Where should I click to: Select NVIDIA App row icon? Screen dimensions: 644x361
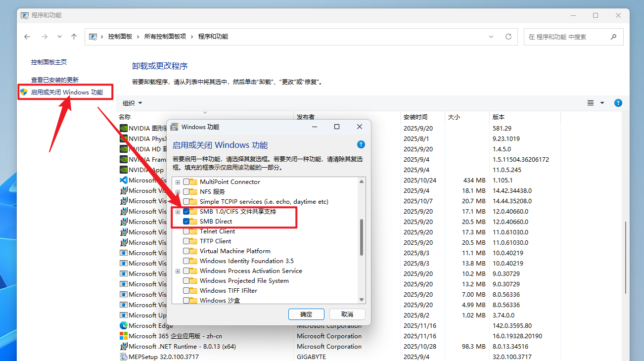pyautogui.click(x=124, y=170)
